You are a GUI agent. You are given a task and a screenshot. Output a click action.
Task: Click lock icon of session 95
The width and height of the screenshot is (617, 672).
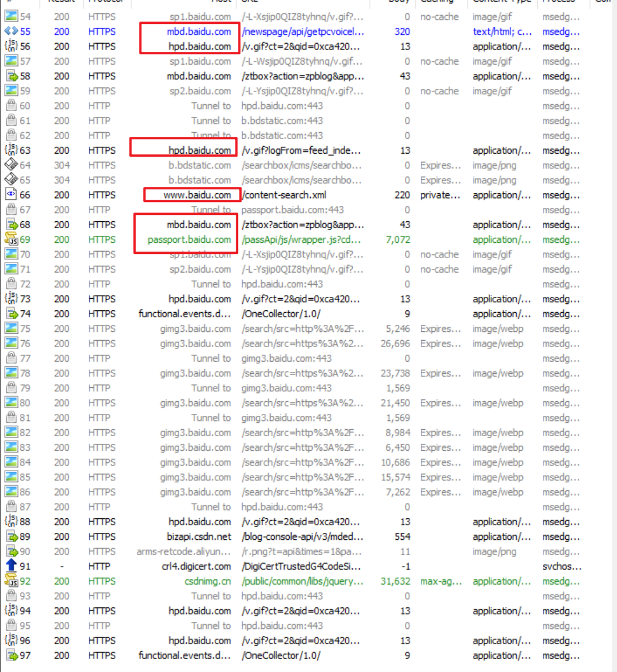[x=11, y=626]
